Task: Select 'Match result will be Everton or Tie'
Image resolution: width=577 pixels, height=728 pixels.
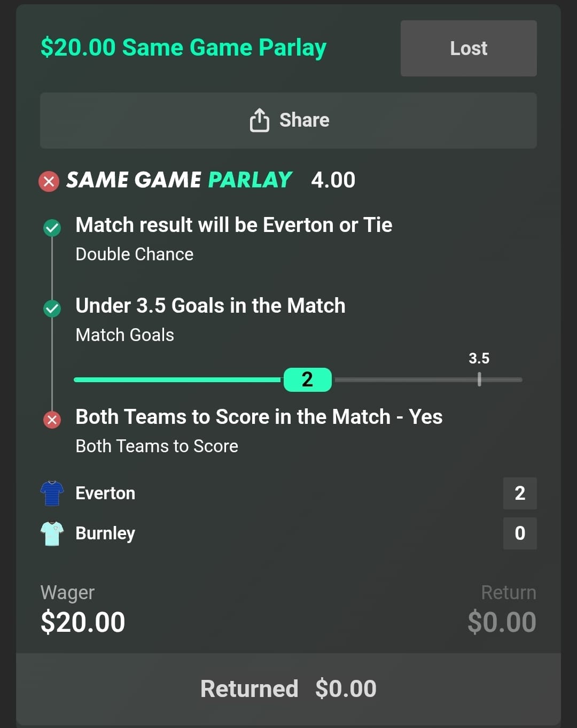Action: click(x=234, y=225)
